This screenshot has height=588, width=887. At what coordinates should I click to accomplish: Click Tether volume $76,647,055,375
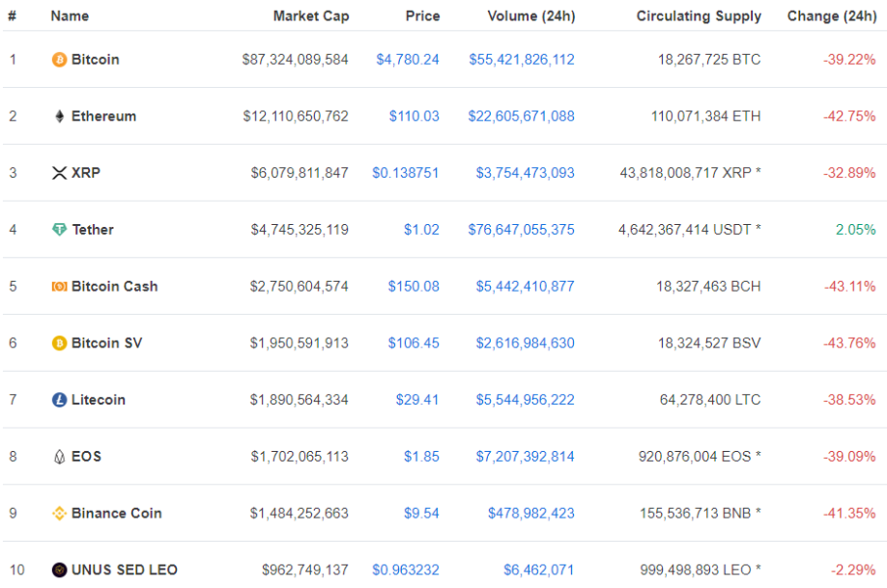pyautogui.click(x=521, y=229)
